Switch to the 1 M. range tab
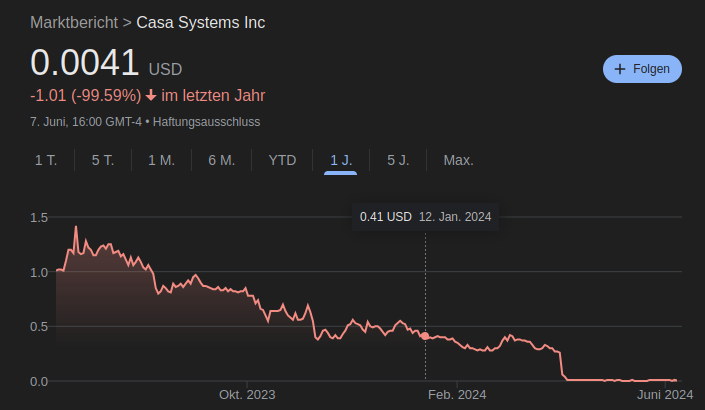This screenshot has height=410, width=705. pos(161,160)
